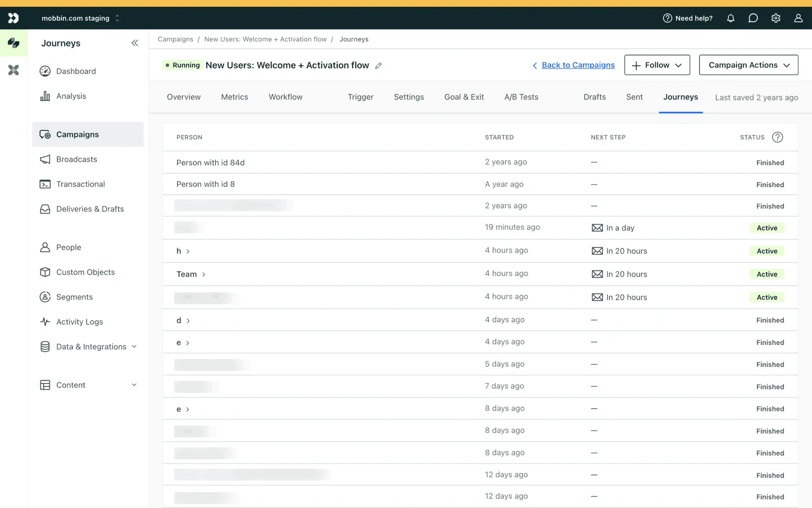Click the notifications bell icon
Screen dimensions: 812x508
(x=730, y=18)
